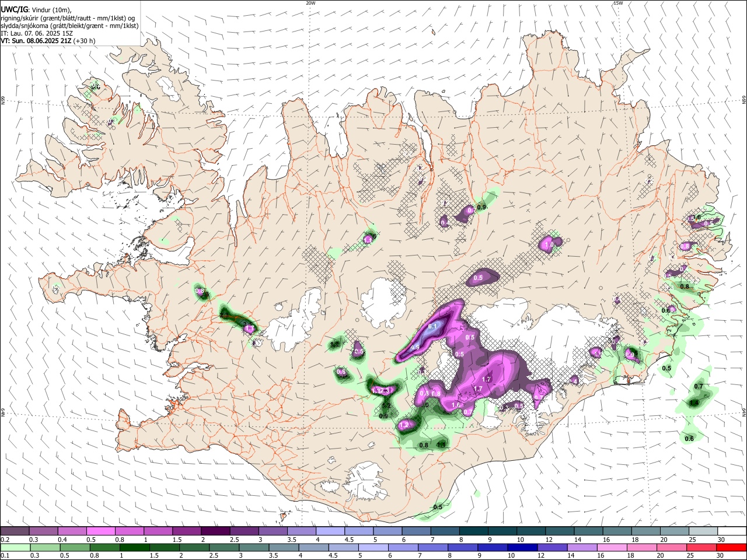
Task: Select the 'slydda/snjókoma' legend description line
Action: click(69, 26)
